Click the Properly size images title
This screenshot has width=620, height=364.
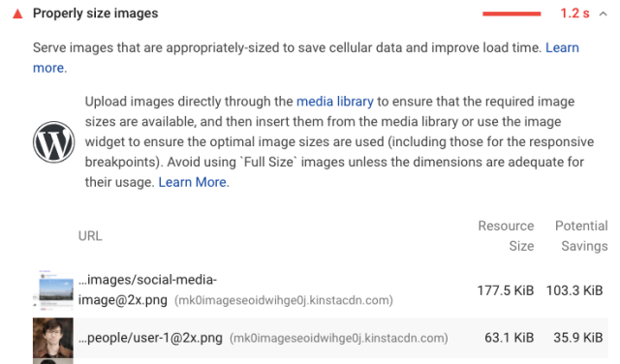point(95,14)
